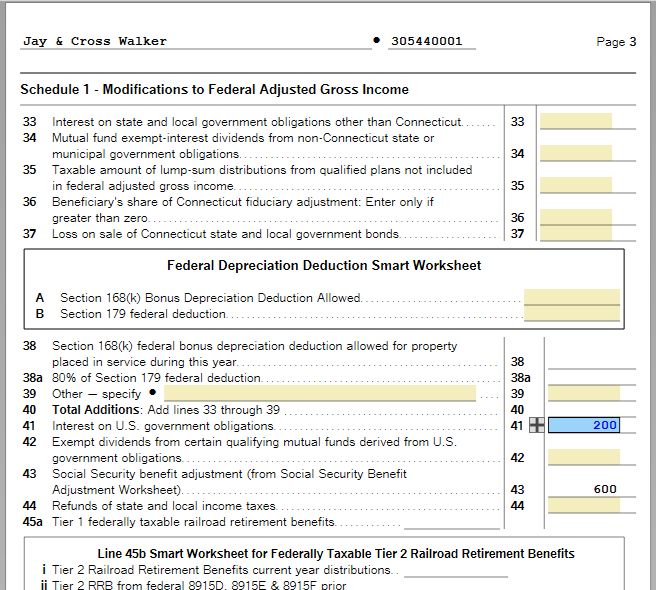Screen dimensions: 656x590
Task: Select the SSN field 305440001
Action: pyautogui.click(x=432, y=41)
